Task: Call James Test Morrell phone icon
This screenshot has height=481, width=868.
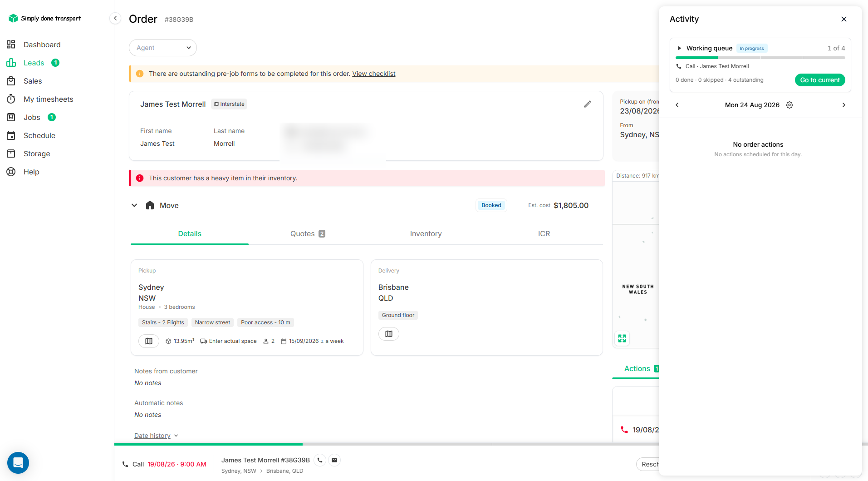Action: click(320, 460)
